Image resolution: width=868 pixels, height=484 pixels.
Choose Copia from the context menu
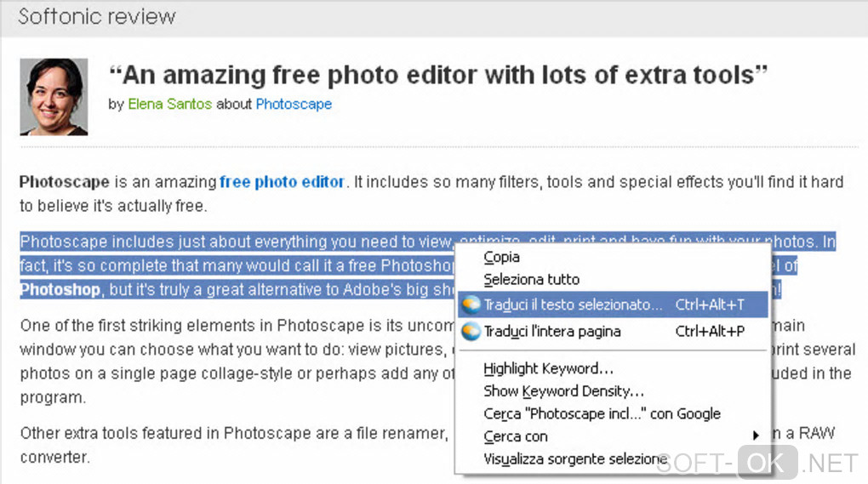501,257
